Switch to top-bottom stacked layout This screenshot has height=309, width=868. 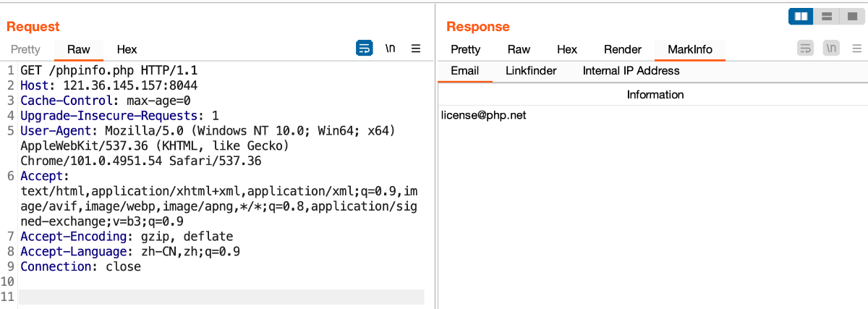pyautogui.click(x=827, y=16)
